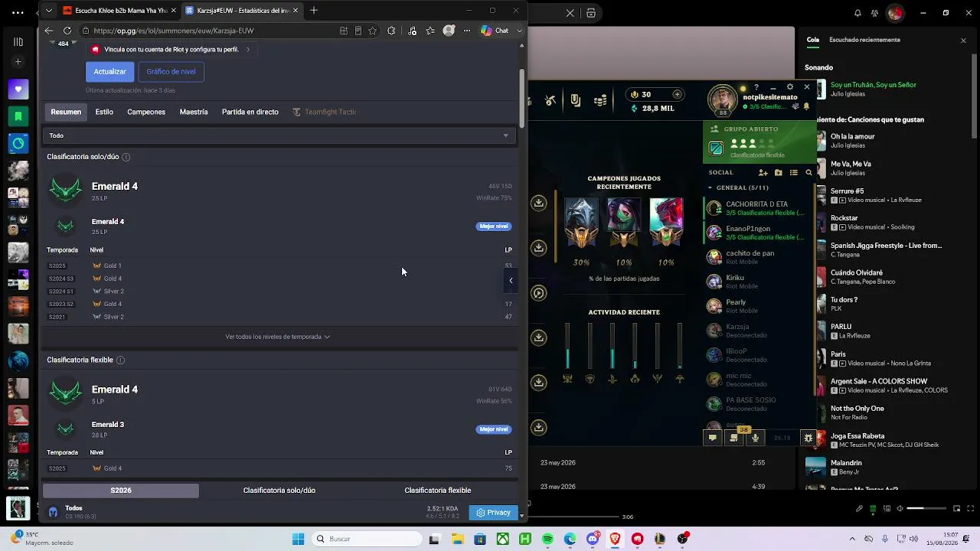Open the Social list view options
This screenshot has width=980, height=551.
pyautogui.click(x=794, y=173)
